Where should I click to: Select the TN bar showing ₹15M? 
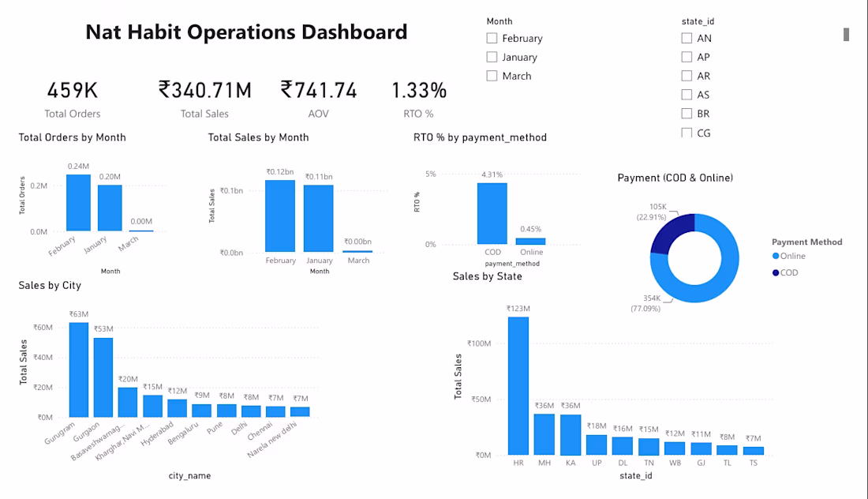coord(649,446)
